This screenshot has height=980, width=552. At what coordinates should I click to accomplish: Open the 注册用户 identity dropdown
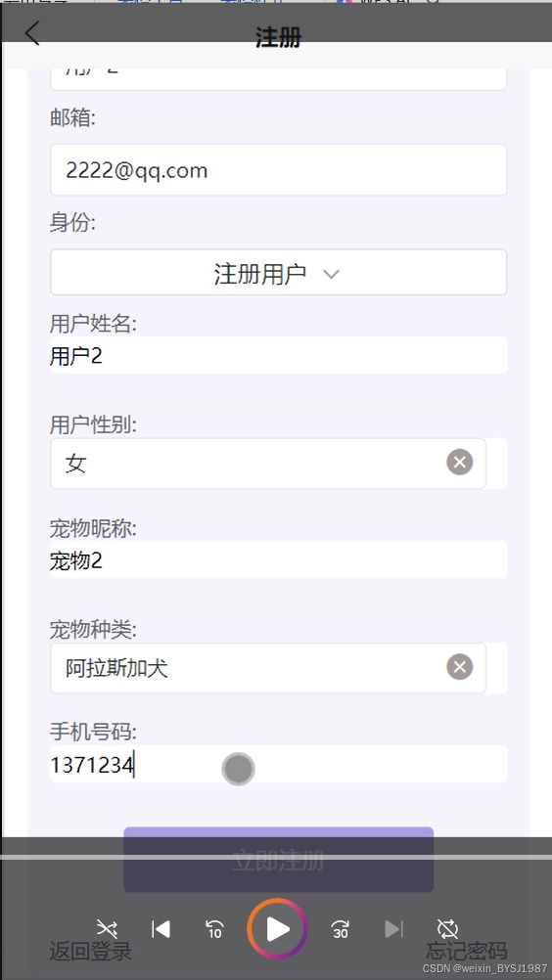(x=278, y=273)
